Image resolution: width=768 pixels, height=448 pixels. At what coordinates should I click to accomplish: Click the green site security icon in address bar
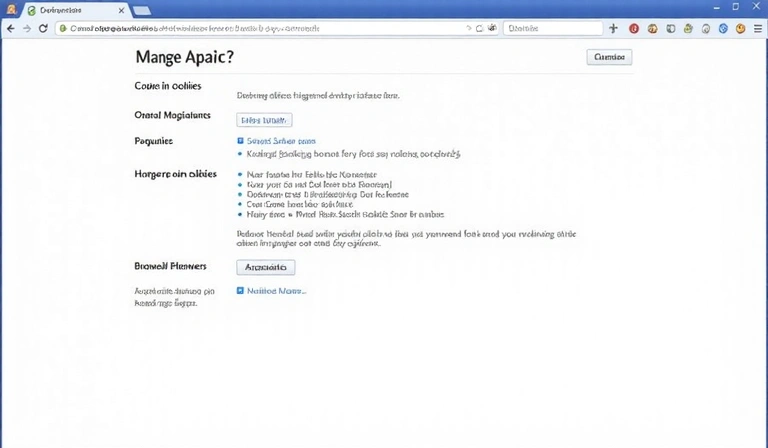click(x=63, y=28)
